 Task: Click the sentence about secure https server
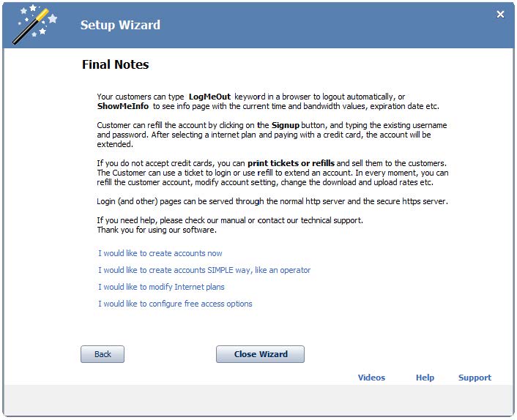pos(272,201)
